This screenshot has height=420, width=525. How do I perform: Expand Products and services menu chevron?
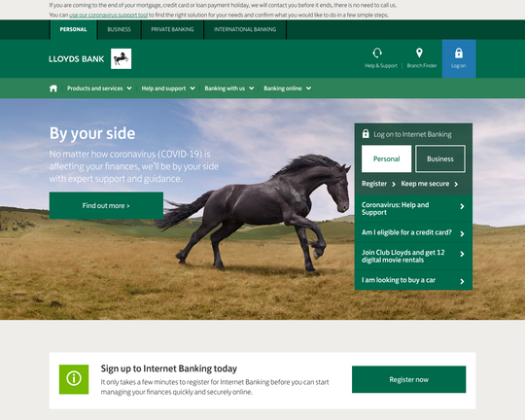(x=129, y=88)
